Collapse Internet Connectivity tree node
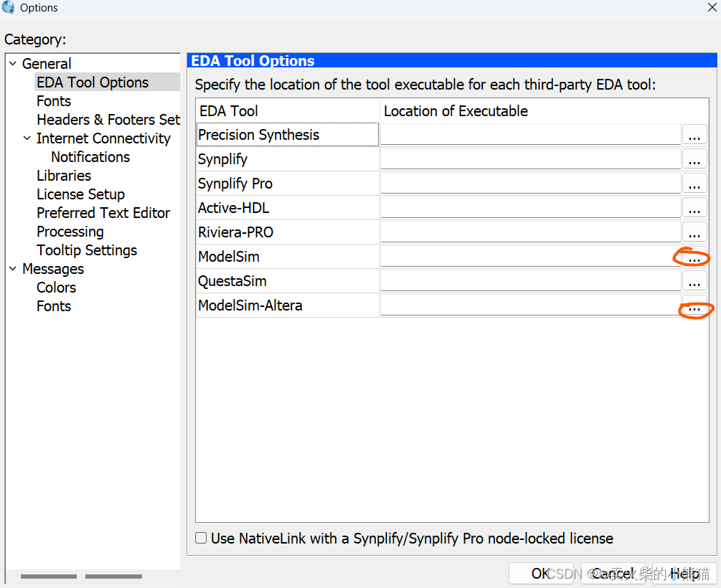 [x=27, y=138]
